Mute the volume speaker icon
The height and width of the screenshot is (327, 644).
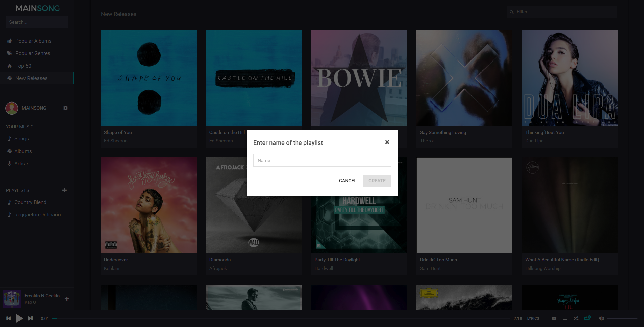tap(601, 318)
